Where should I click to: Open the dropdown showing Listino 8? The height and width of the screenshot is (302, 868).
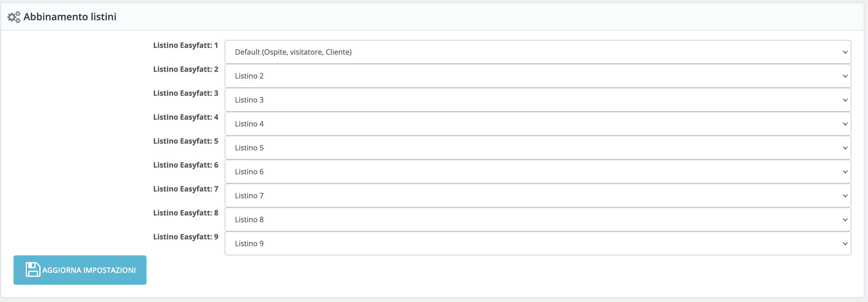tap(538, 219)
